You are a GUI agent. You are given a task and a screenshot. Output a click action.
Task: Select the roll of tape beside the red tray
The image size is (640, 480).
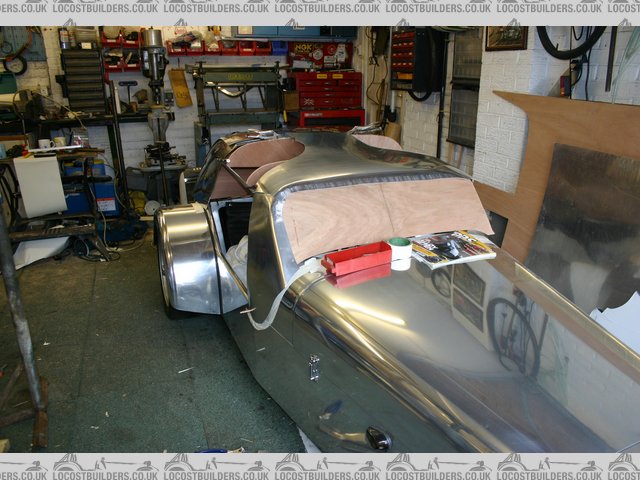[400, 252]
